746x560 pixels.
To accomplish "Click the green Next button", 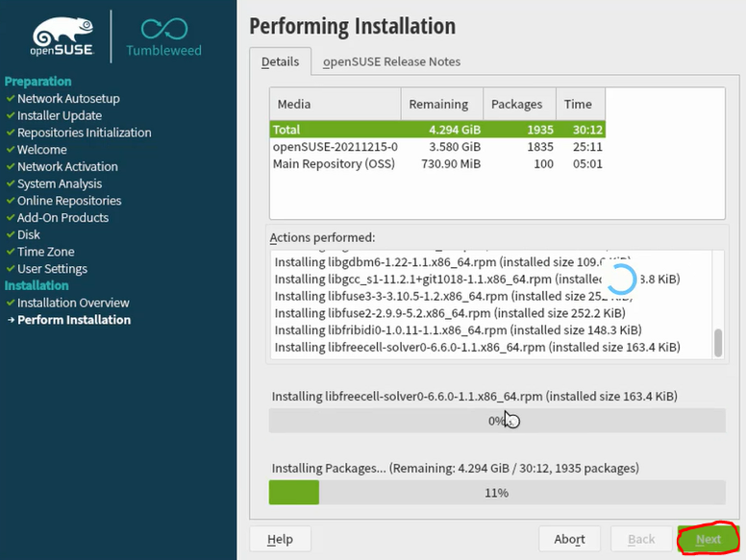I will point(708,539).
